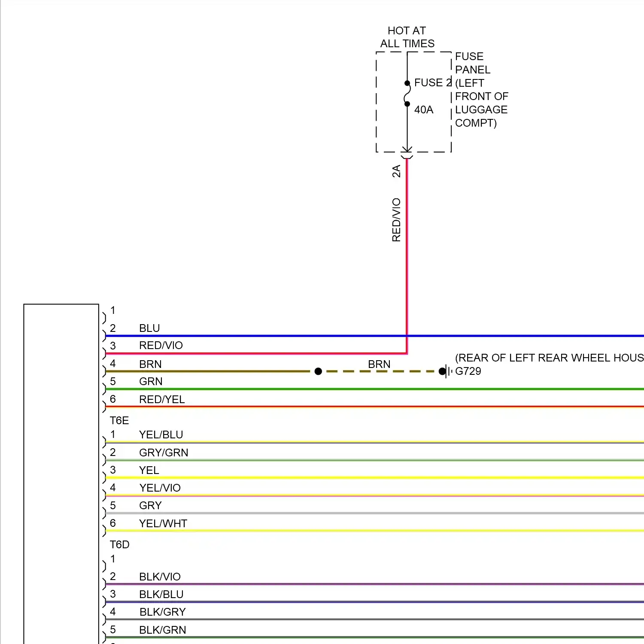Click the 2A connector label

[396, 171]
